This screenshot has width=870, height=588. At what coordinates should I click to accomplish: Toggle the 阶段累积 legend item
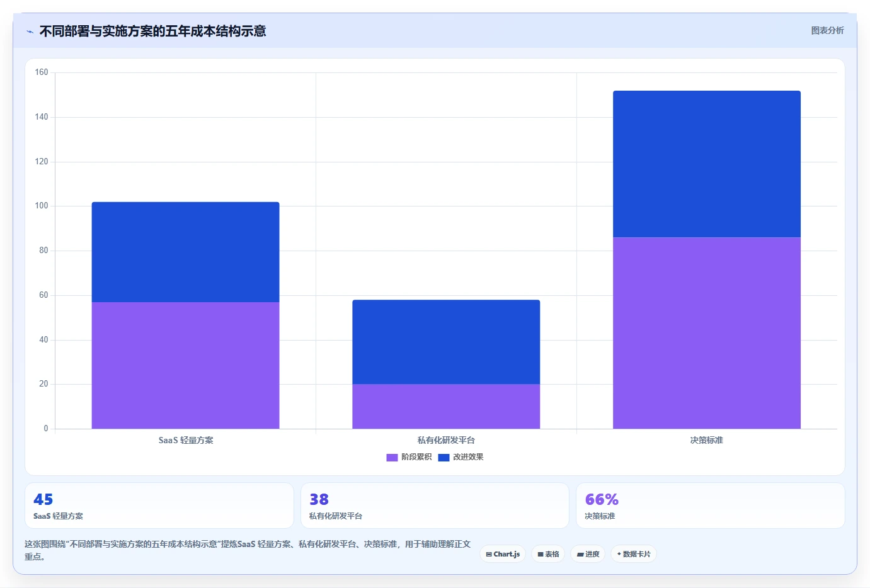click(409, 457)
